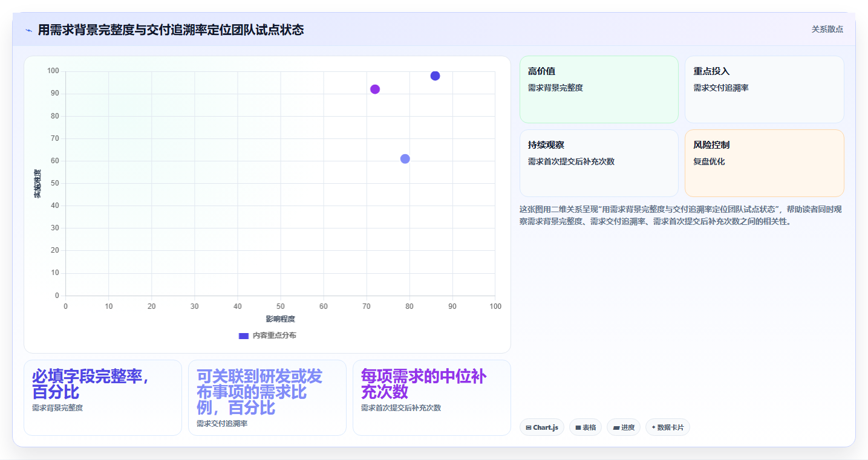Click 需求背景完整度 in 高价值 card
The height and width of the screenshot is (460, 868).
point(555,88)
